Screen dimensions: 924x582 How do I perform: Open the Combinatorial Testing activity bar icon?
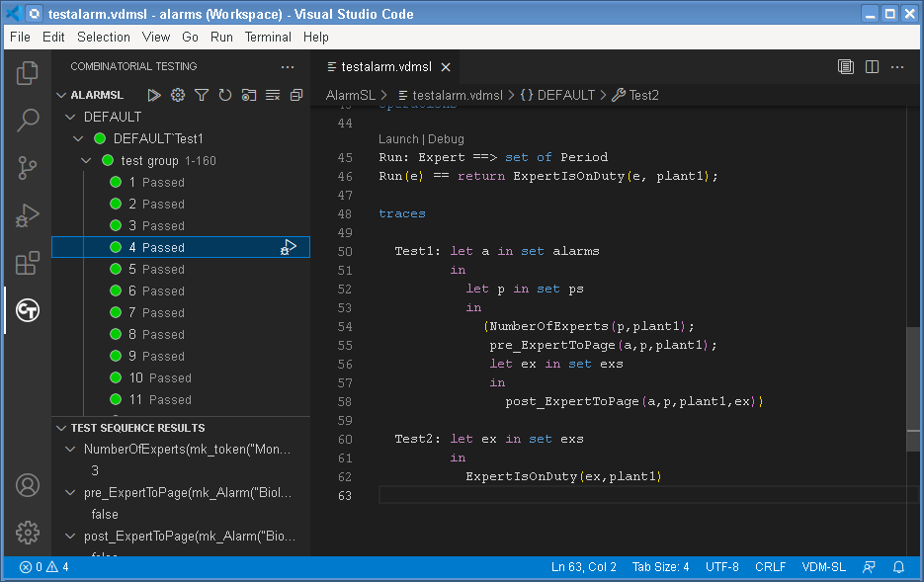28,311
